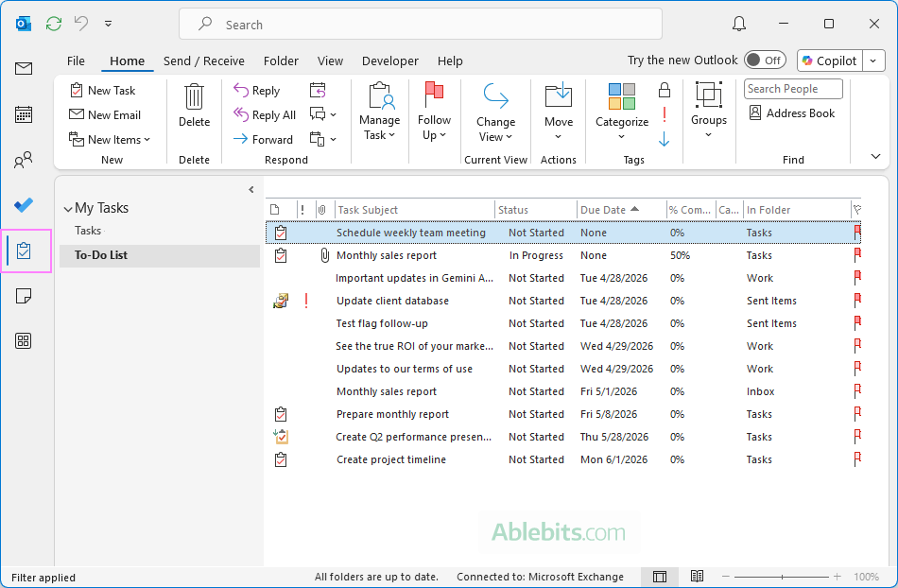
Task: Open the Address Book
Action: pos(792,113)
